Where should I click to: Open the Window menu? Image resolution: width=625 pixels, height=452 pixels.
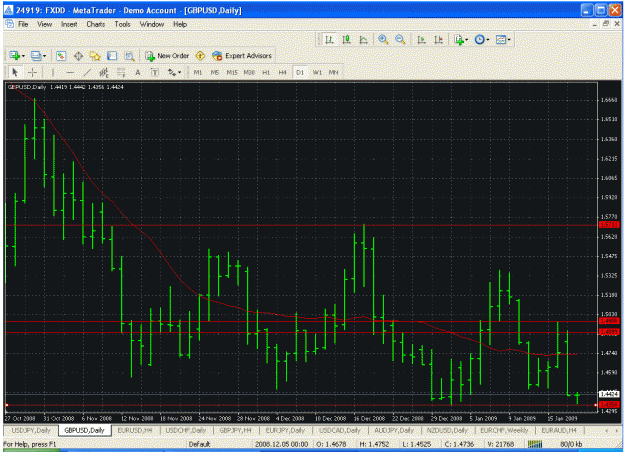[151, 24]
